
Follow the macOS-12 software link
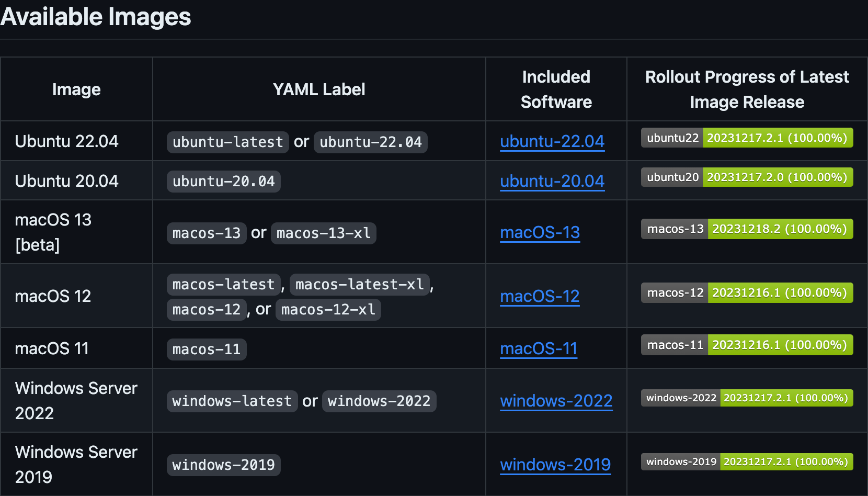[540, 296]
